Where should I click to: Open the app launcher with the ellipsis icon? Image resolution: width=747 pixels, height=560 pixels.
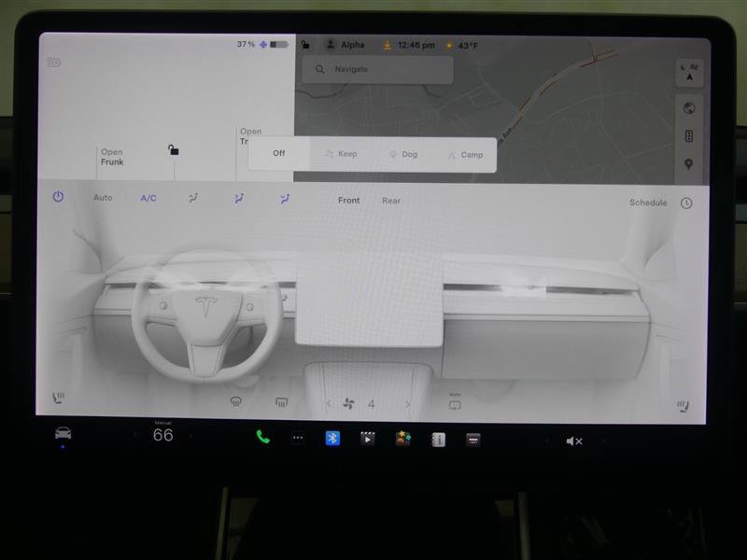297,438
